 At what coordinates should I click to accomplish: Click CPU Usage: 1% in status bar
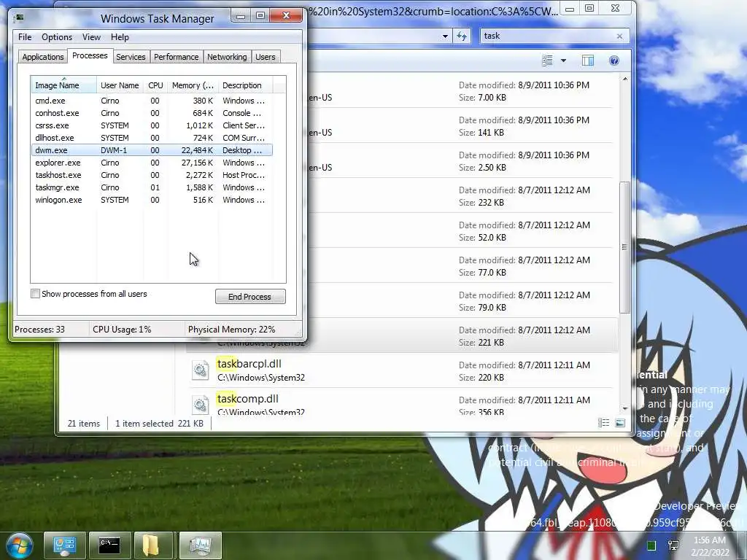click(122, 330)
